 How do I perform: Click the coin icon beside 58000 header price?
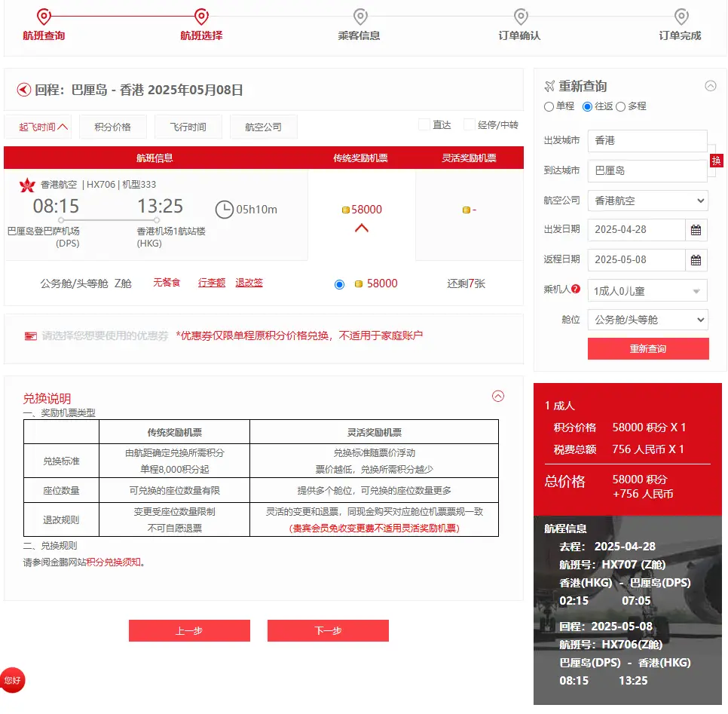345,210
